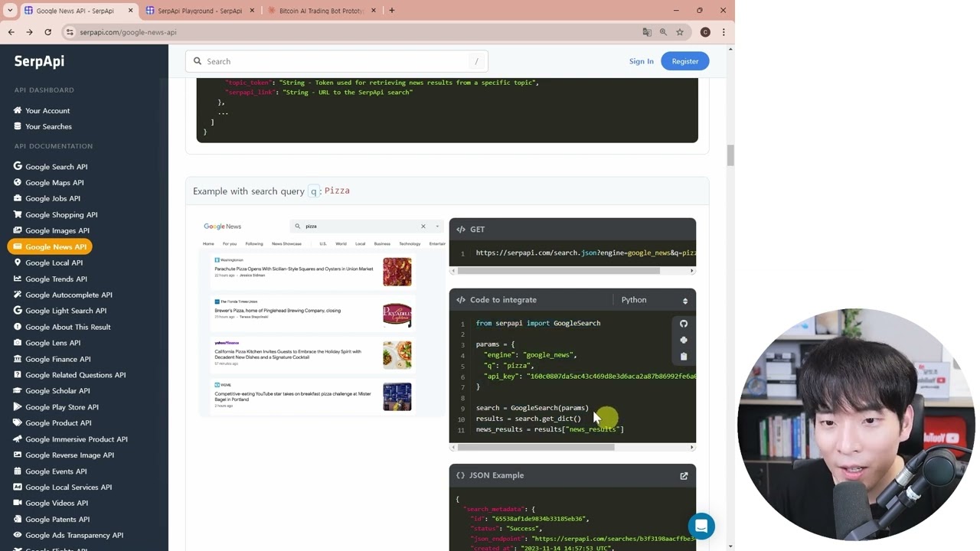Open the zoom control in the address bar
The width and height of the screenshot is (980, 551).
(x=663, y=32)
